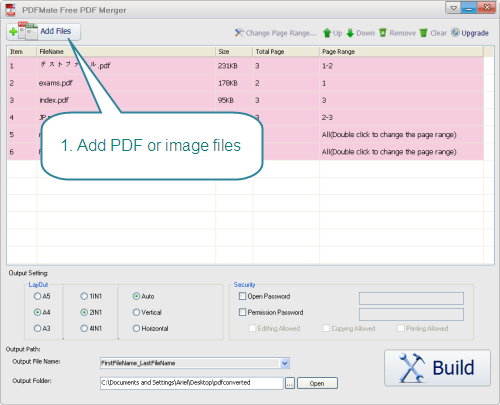The image size is (500, 405).
Task: Click the Add Files button
Action: 43,32
